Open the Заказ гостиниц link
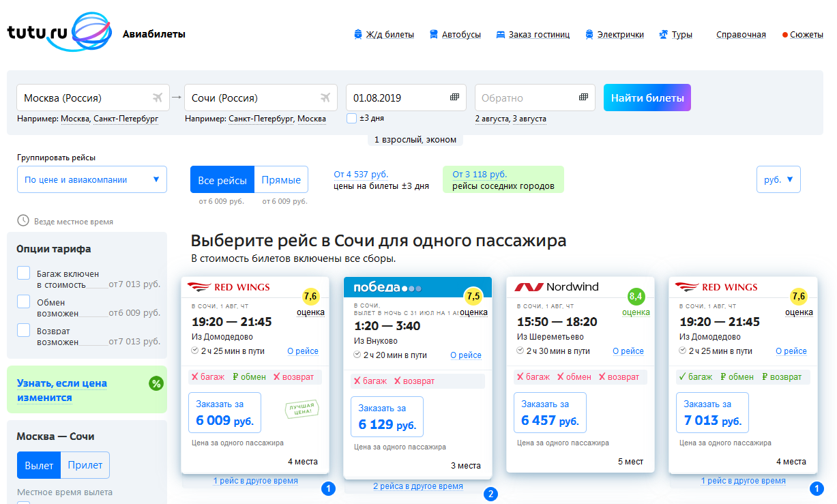This screenshot has height=504, width=837. (x=539, y=35)
